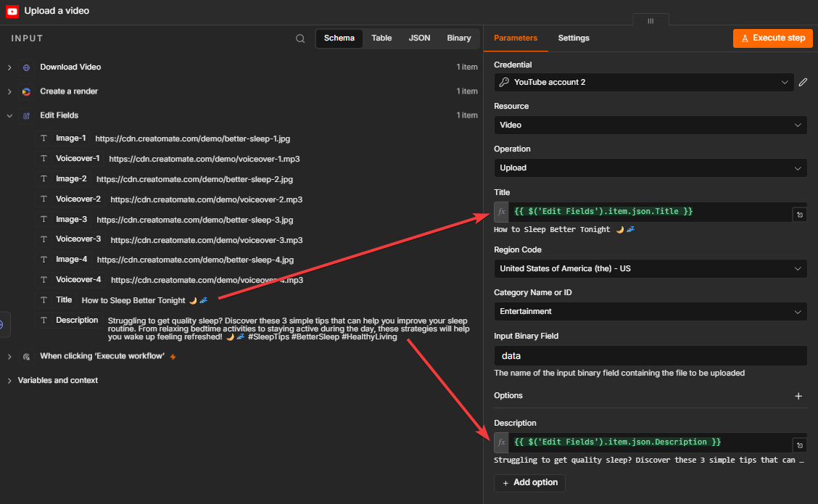This screenshot has height=504, width=818.
Task: Click the lightning bolt icon beside Execute workflow
Action: [x=173, y=357]
